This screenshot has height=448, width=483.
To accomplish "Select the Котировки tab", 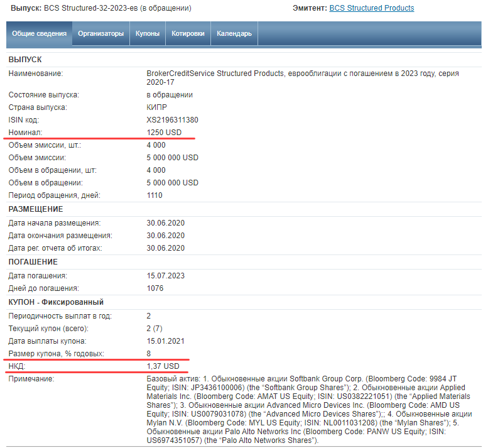I will [188, 34].
